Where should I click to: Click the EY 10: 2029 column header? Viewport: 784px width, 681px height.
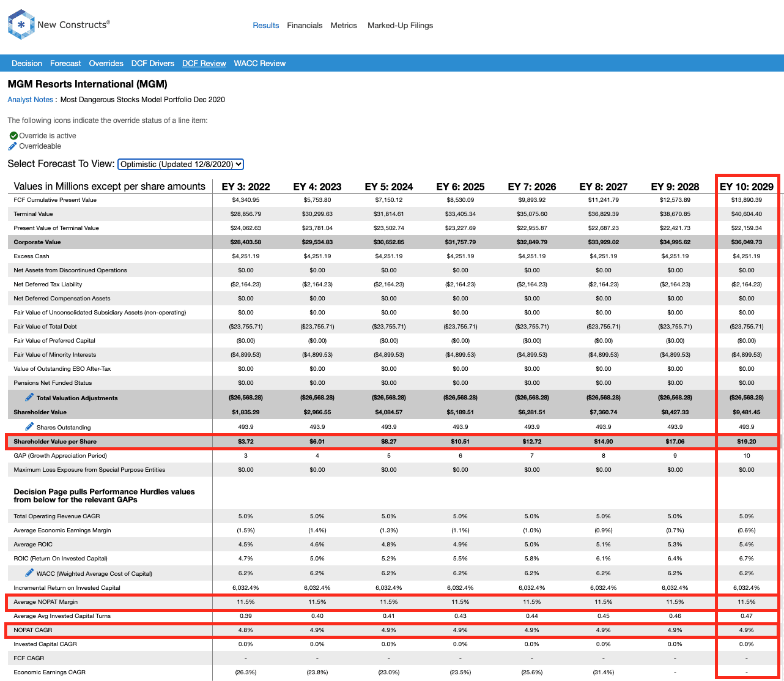click(747, 187)
